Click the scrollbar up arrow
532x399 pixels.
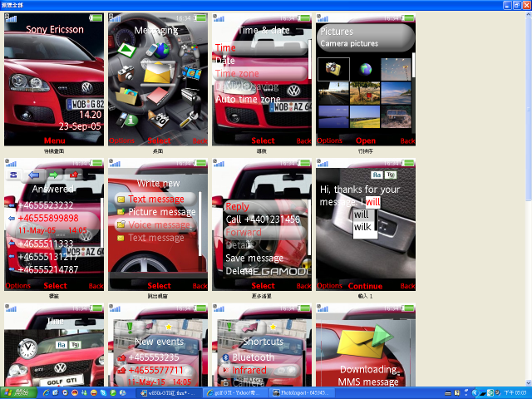(x=529, y=15)
